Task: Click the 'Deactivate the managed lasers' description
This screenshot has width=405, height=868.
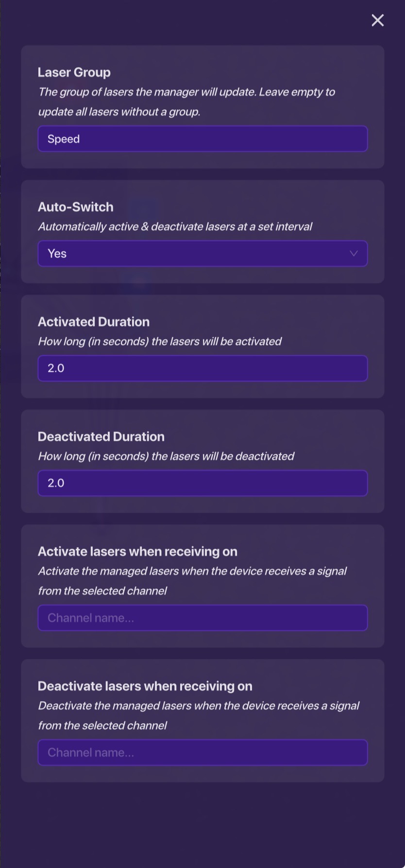Action: click(x=199, y=715)
